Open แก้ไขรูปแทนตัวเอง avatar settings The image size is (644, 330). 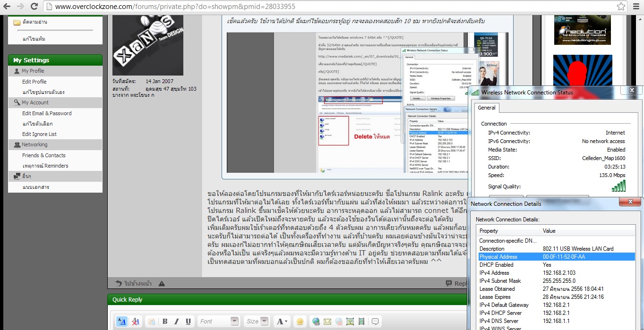coord(43,92)
